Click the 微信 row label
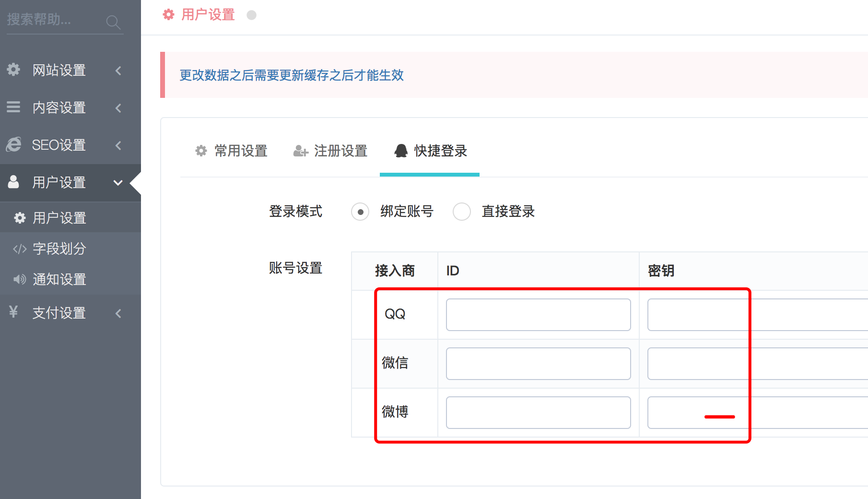 (395, 363)
